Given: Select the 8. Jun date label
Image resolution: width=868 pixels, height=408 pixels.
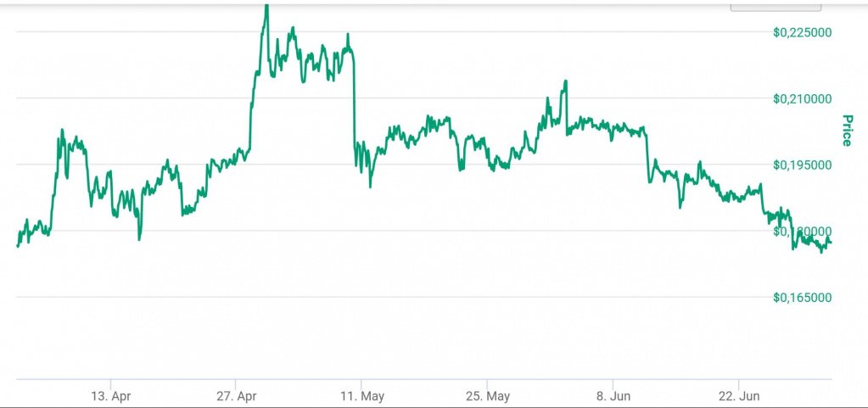Looking at the screenshot, I should pos(613,396).
